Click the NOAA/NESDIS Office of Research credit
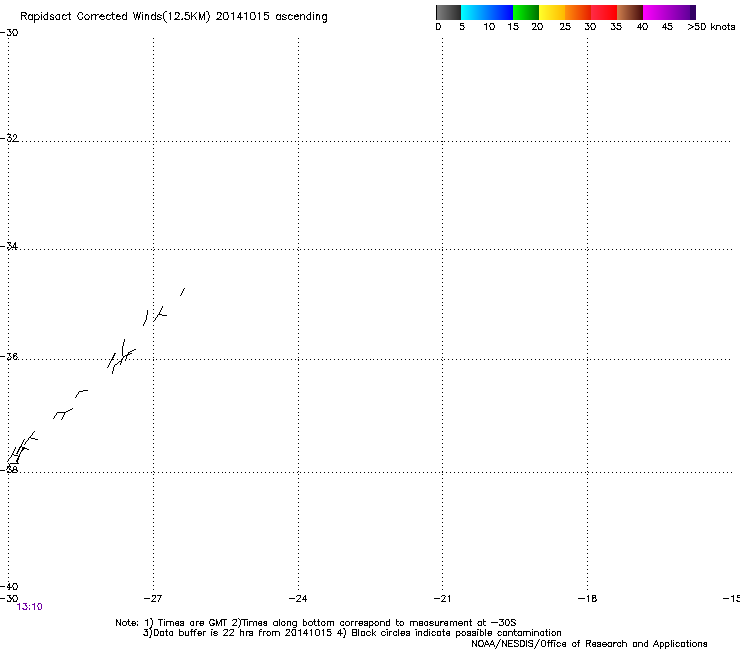 coord(589,644)
